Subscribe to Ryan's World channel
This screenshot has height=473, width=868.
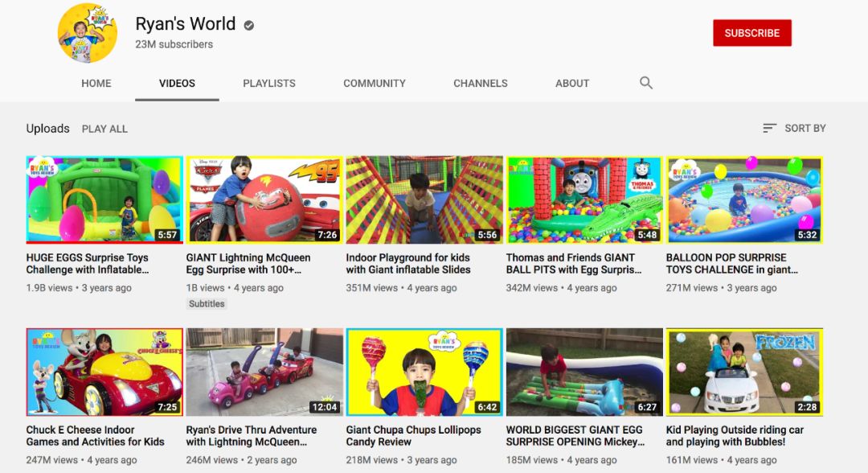(751, 33)
